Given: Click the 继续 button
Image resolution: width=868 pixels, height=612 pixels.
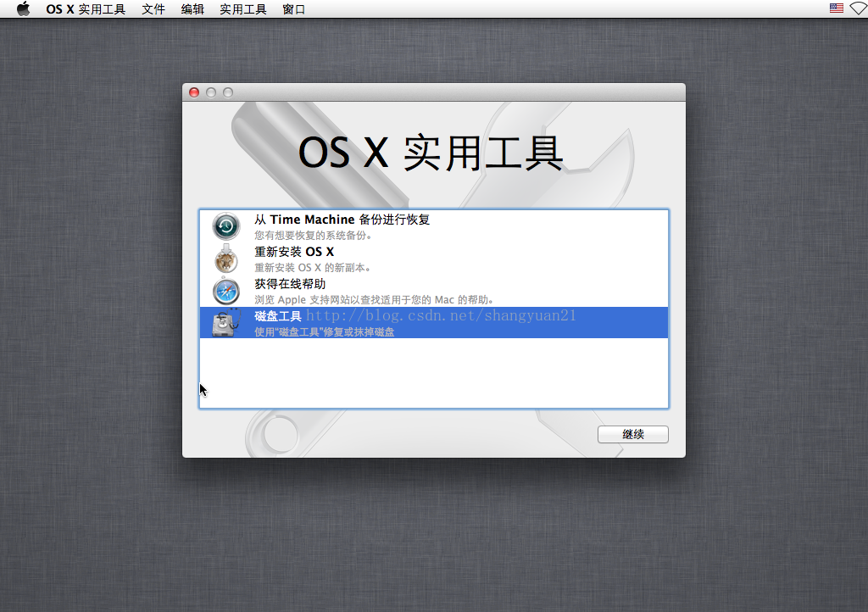Looking at the screenshot, I should (x=632, y=434).
